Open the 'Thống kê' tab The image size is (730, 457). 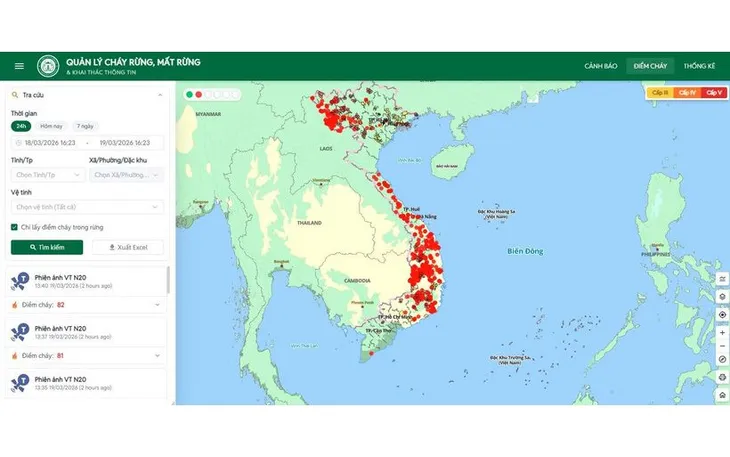pyautogui.click(x=698, y=66)
